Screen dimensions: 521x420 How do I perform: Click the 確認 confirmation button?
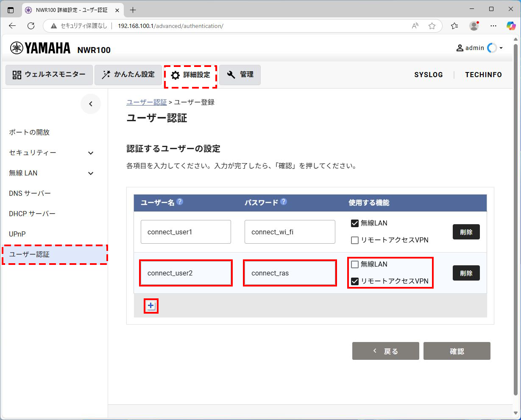coord(457,351)
